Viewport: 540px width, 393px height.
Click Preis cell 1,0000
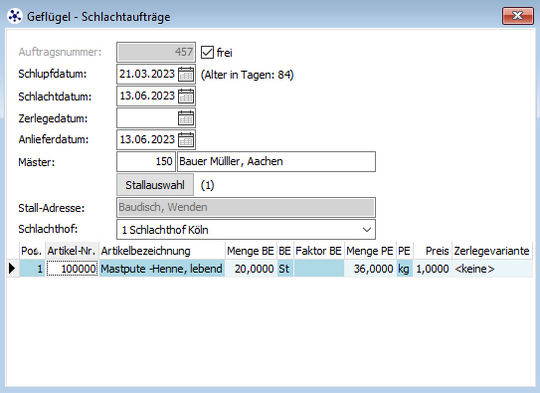(433, 269)
